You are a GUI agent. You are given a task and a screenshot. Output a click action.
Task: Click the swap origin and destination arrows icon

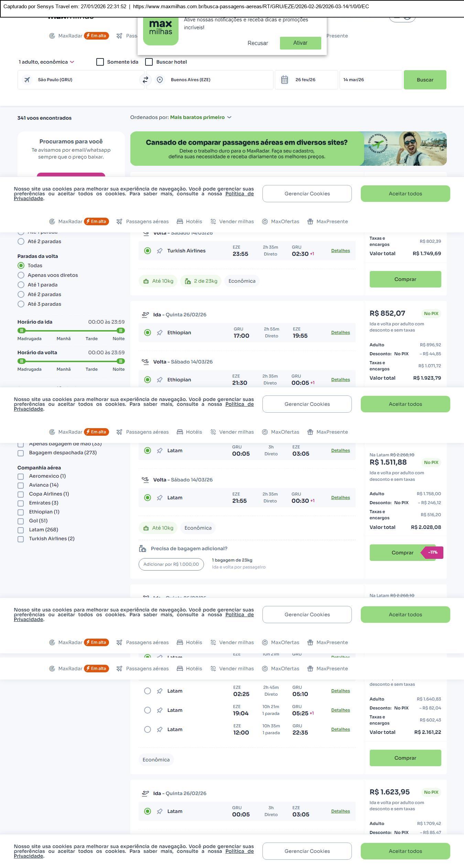tap(145, 80)
